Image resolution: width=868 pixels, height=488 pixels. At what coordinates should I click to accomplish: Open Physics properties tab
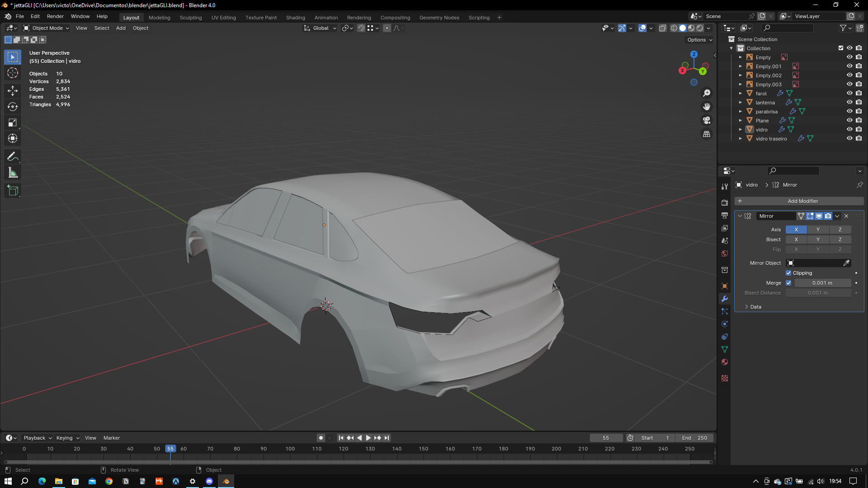click(x=725, y=324)
